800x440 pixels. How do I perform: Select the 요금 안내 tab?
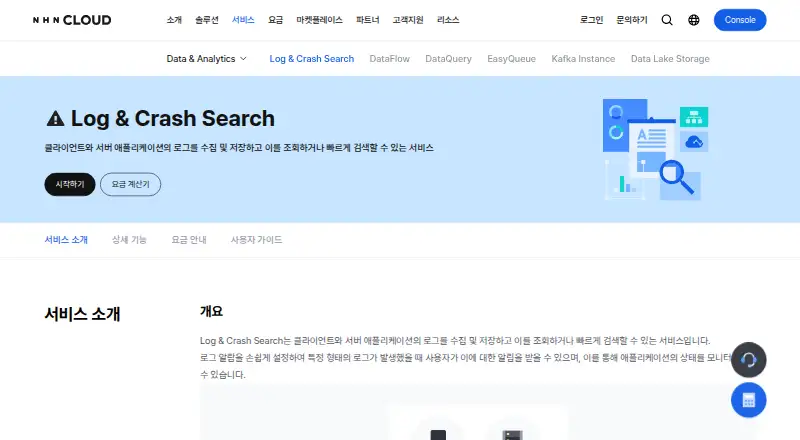[189, 239]
